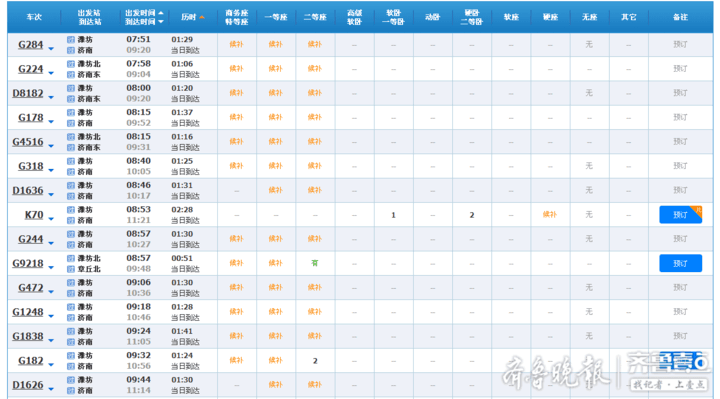720x399 pixels.
Task: Expand the stop list arrow for D1626
Action: pyautogui.click(x=51, y=389)
